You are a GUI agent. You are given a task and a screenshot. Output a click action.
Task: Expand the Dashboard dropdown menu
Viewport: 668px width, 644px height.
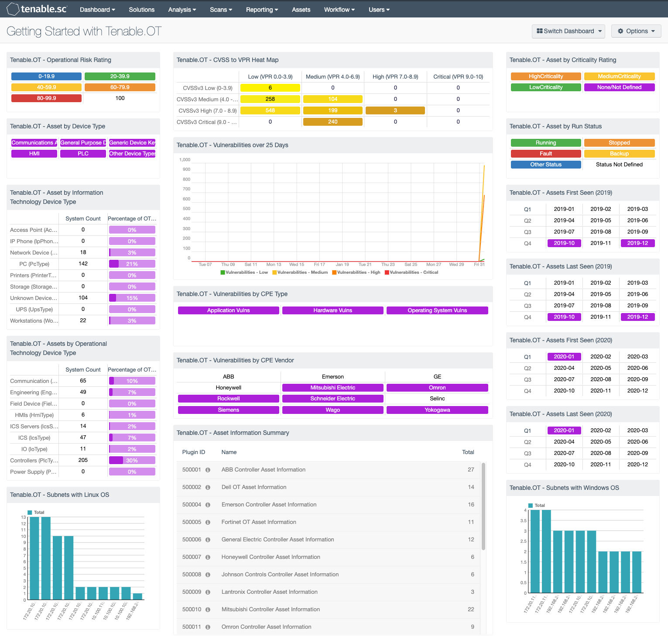pyautogui.click(x=97, y=10)
